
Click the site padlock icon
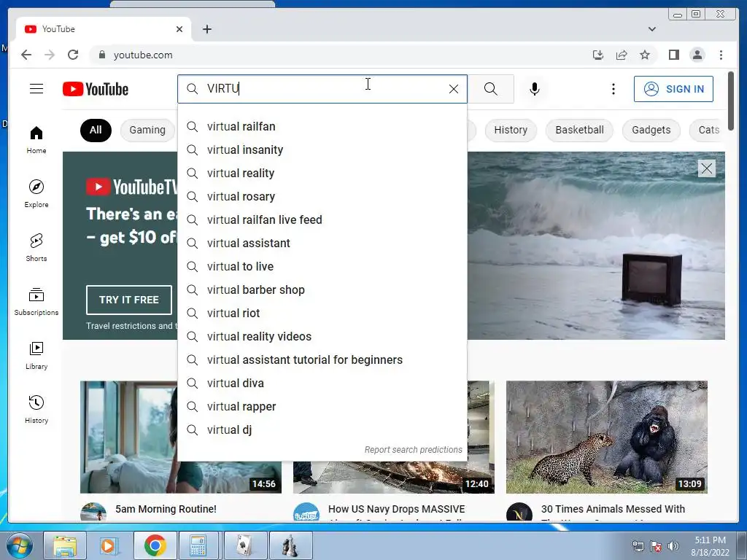[101, 55]
